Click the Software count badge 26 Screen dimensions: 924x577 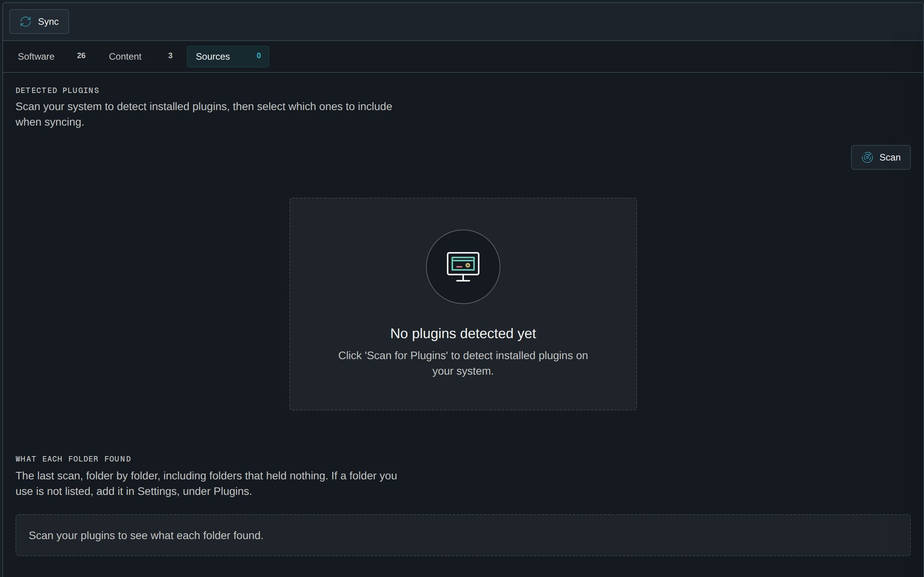pyautogui.click(x=81, y=56)
